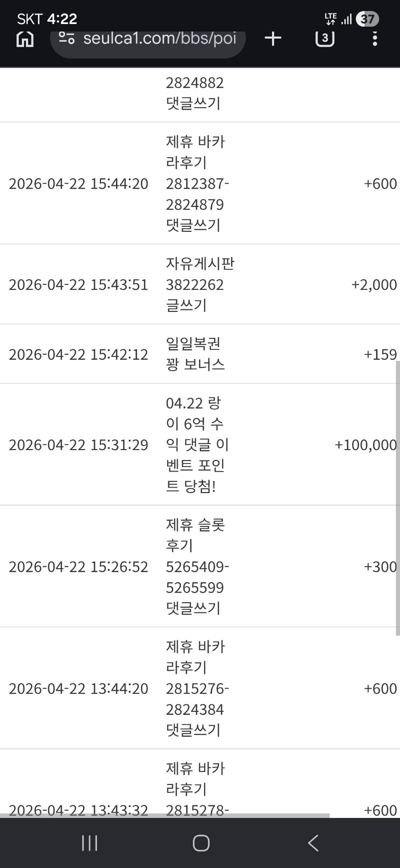Screen dimensions: 400x868
Task: Tap the browser home icon
Action: click(x=25, y=39)
